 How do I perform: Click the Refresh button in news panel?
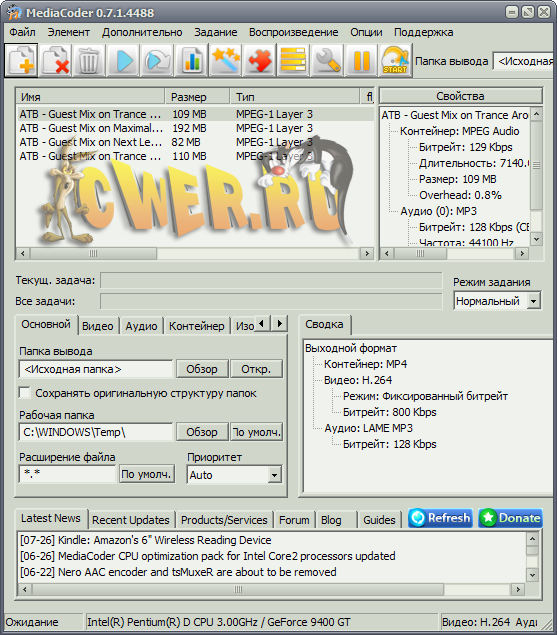(x=440, y=518)
